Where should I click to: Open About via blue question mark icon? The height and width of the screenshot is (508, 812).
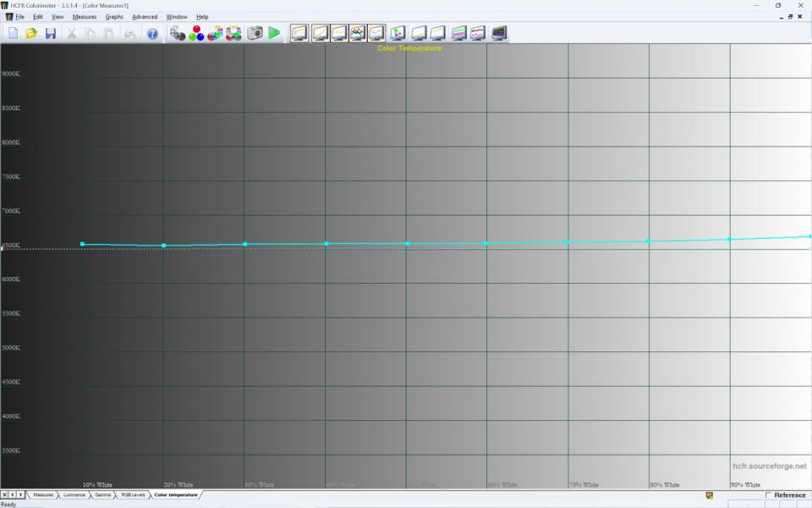(152, 34)
